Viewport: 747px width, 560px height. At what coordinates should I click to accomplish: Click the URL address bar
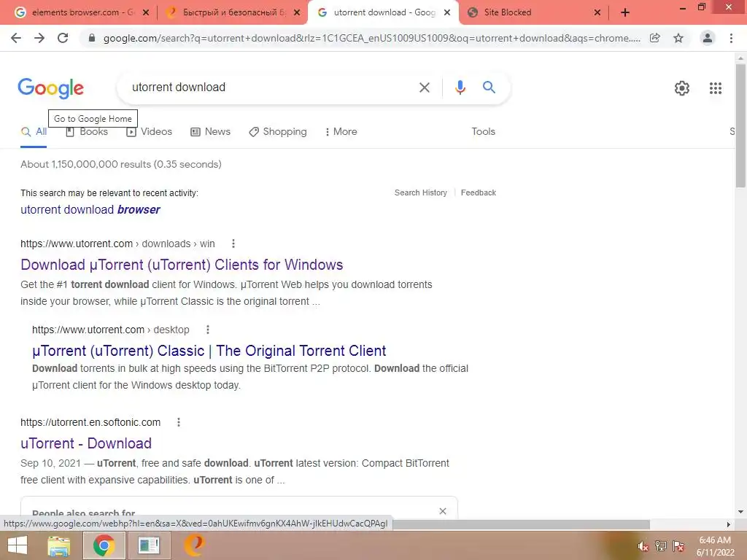pos(371,38)
